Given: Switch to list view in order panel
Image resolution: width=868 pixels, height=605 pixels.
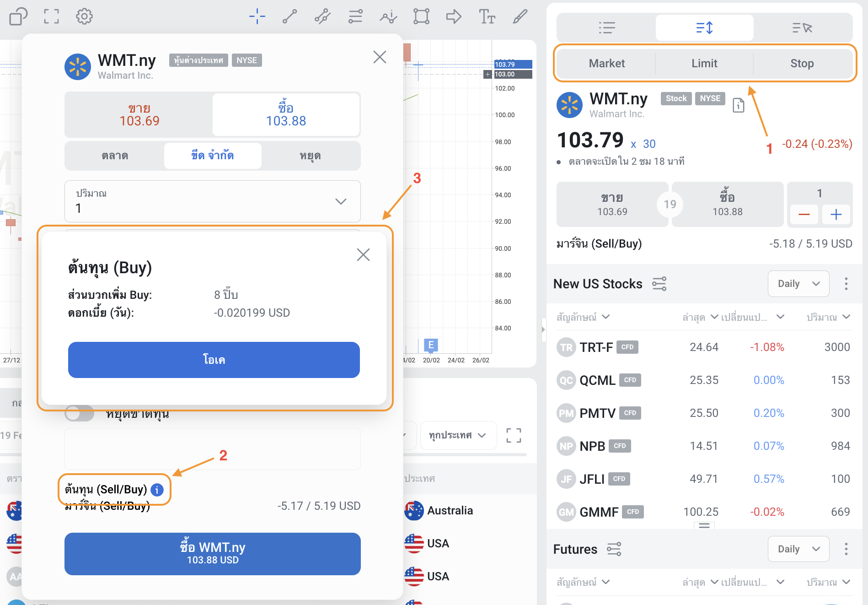Looking at the screenshot, I should [607, 28].
